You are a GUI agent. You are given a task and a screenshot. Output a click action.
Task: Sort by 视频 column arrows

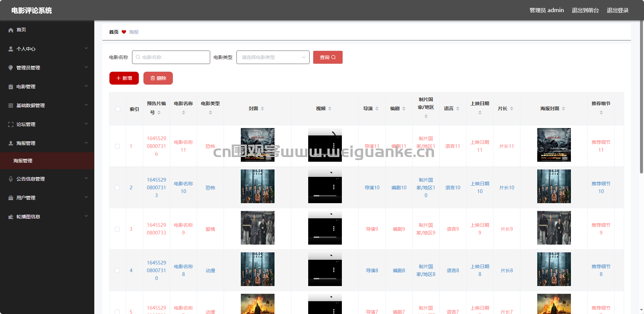point(330,108)
